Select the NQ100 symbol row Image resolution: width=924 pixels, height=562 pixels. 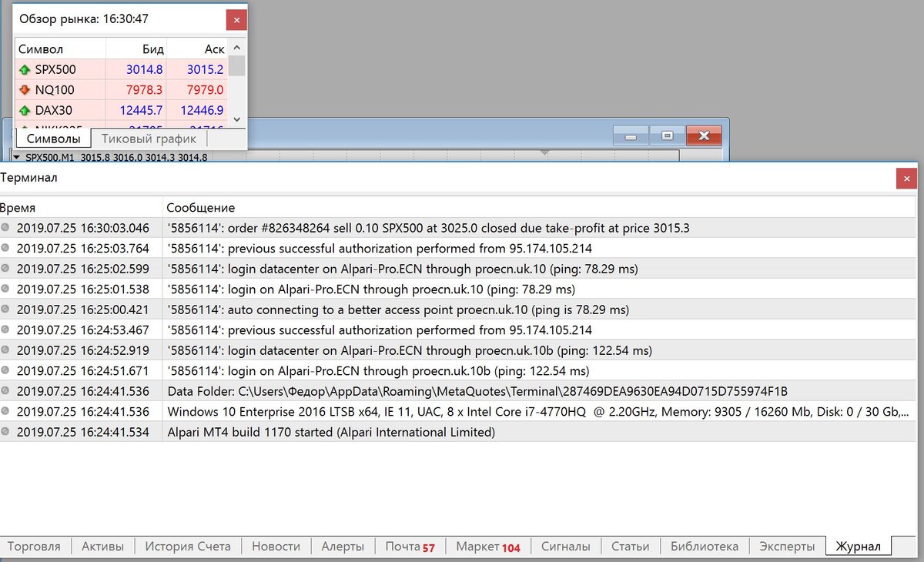coord(122,90)
